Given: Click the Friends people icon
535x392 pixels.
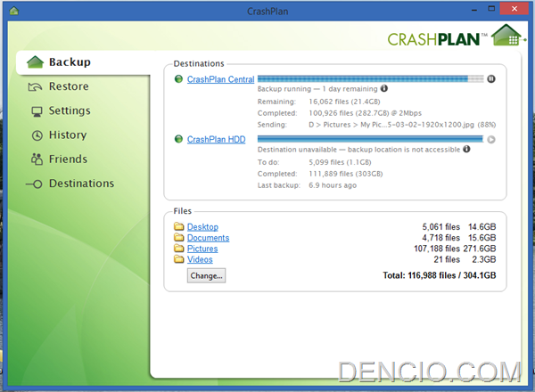Looking at the screenshot, I should coord(37,159).
